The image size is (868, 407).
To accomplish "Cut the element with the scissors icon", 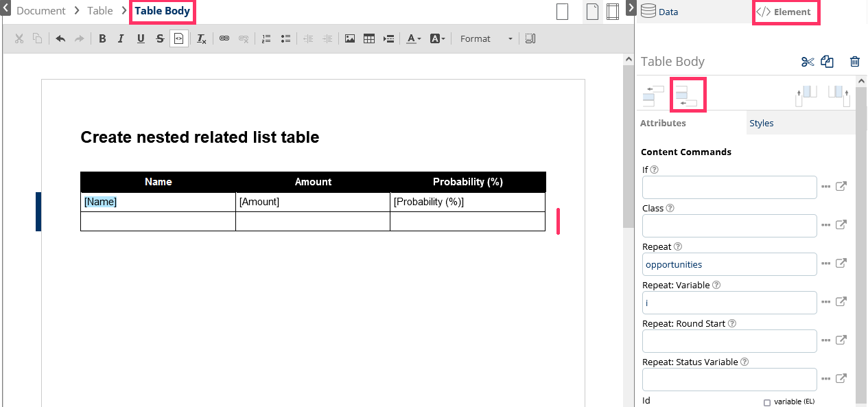I will tap(807, 62).
